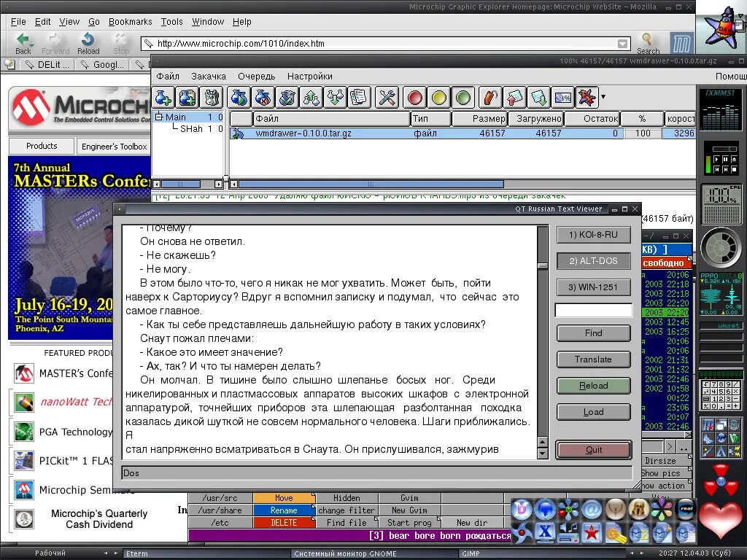This screenshot has width=747, height=560.
Task: Select the ALT-DOS encoding button
Action: (593, 261)
